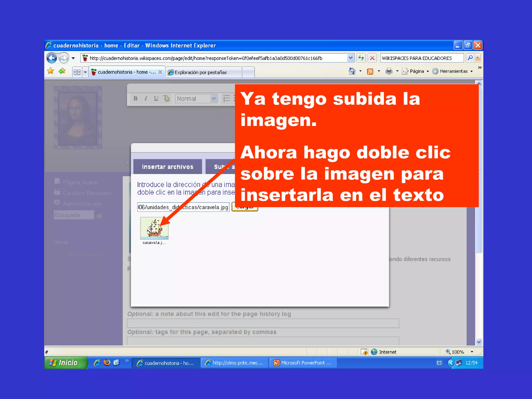Switch to cuadernohistoria taskbar button
Image resolution: width=532 pixels, height=399 pixels.
click(166, 363)
